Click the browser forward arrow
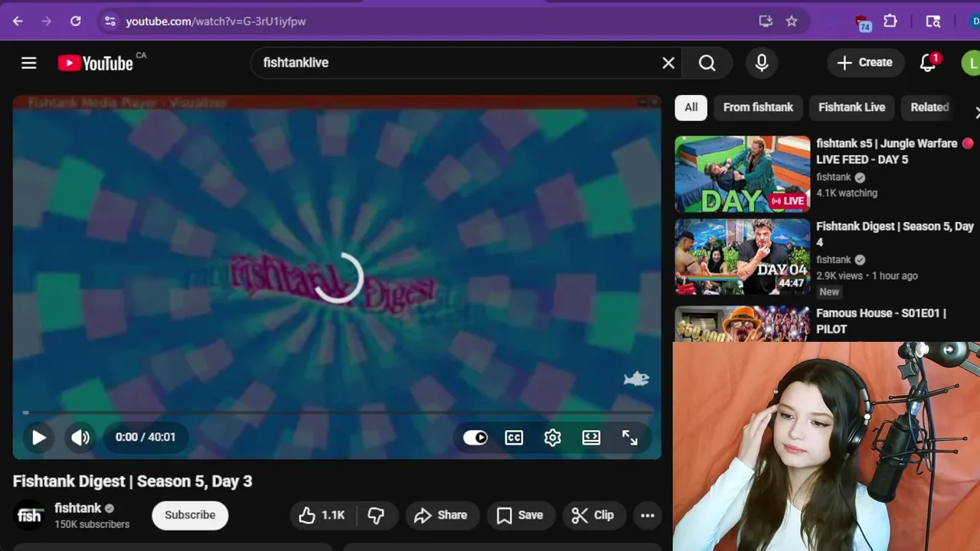 [47, 21]
